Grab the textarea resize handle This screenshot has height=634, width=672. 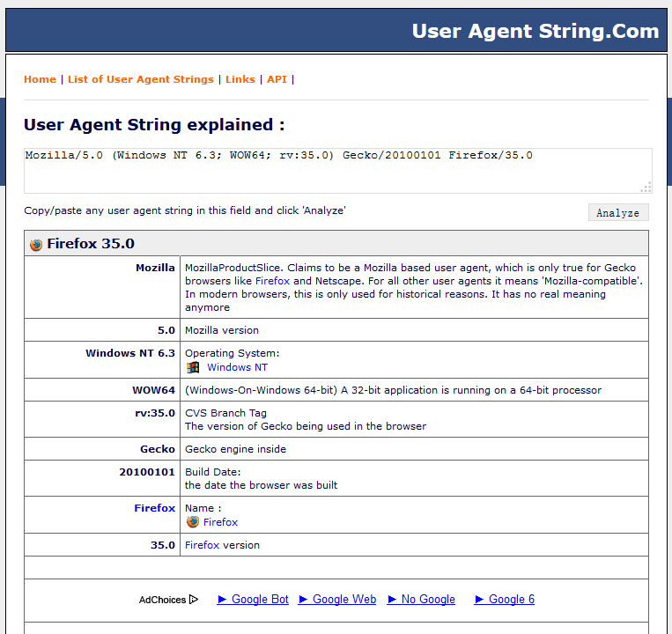point(646,188)
